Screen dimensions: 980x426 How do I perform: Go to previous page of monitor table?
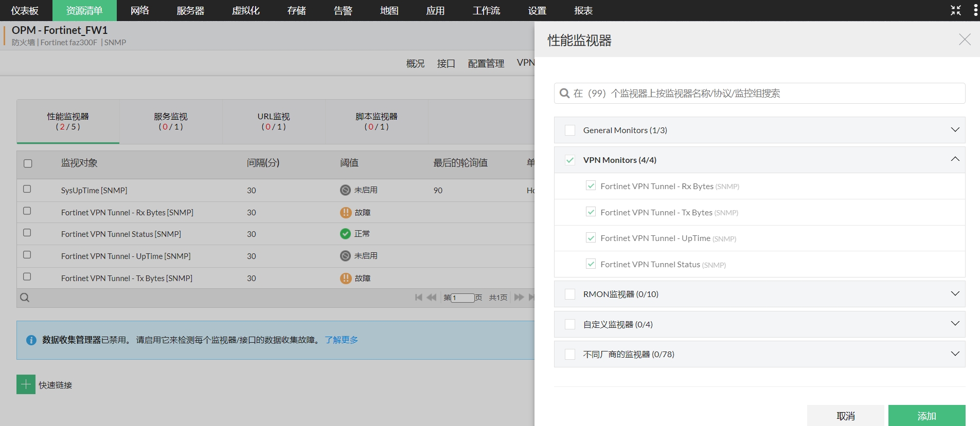[432, 297]
